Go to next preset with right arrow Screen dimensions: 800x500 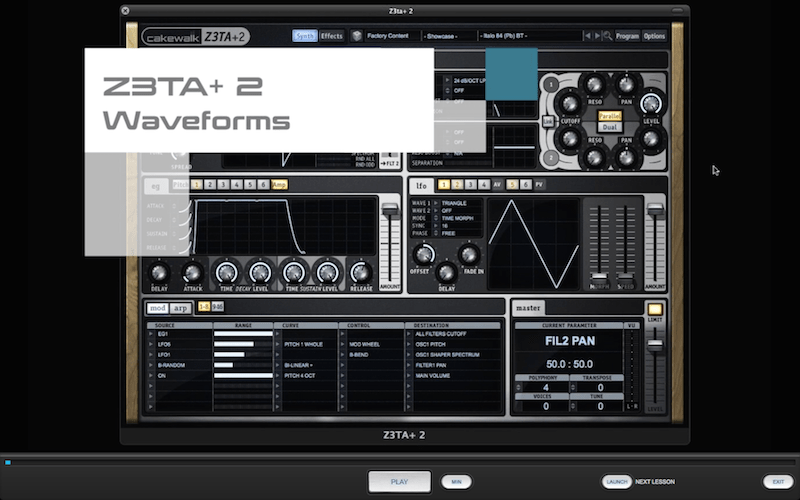597,36
